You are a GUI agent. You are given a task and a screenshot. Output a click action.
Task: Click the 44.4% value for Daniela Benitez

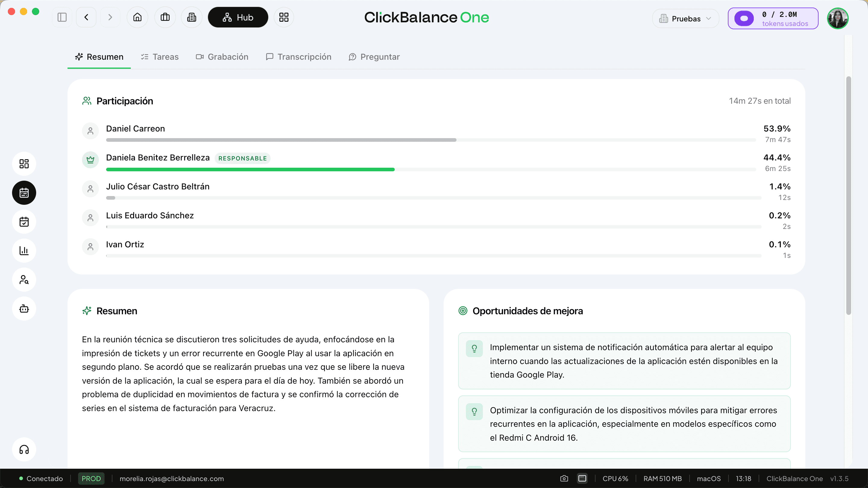tap(777, 157)
